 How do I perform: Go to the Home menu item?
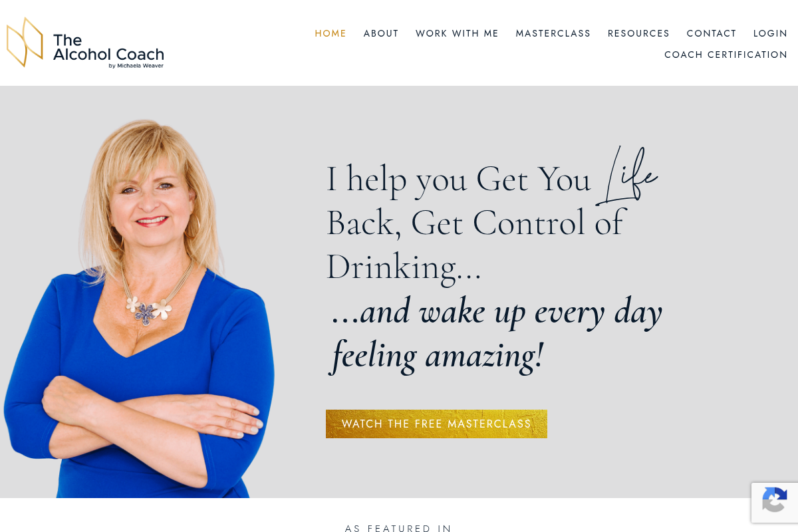coord(331,33)
